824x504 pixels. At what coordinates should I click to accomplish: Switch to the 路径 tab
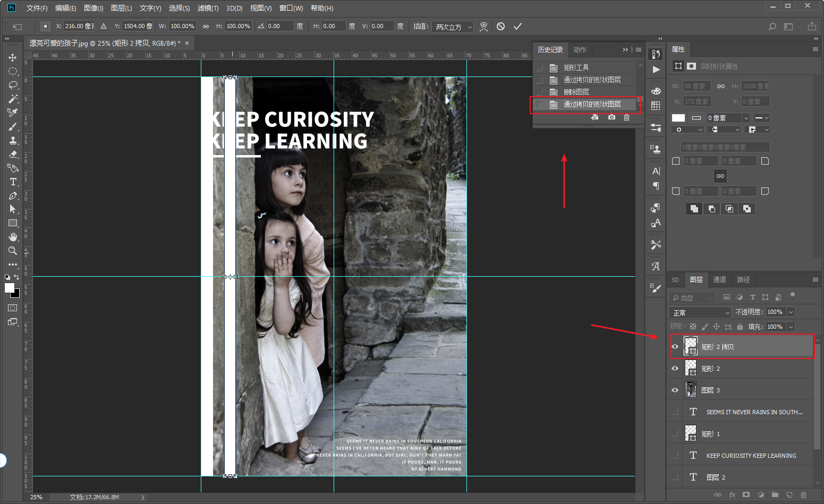pos(743,280)
